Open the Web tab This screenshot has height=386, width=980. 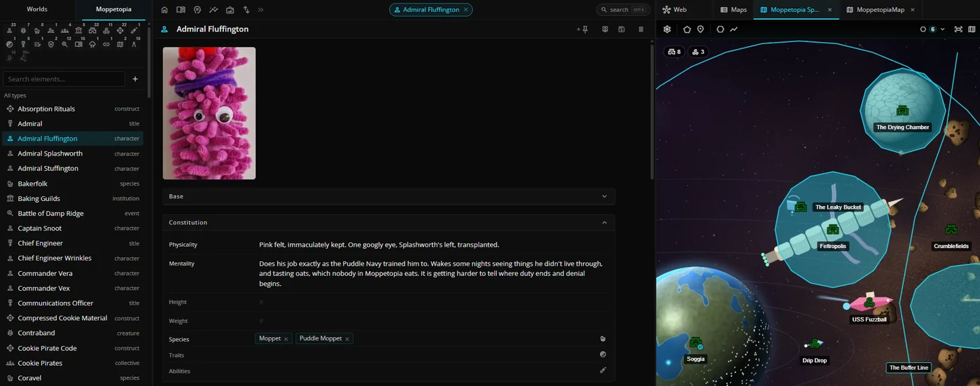click(x=675, y=10)
